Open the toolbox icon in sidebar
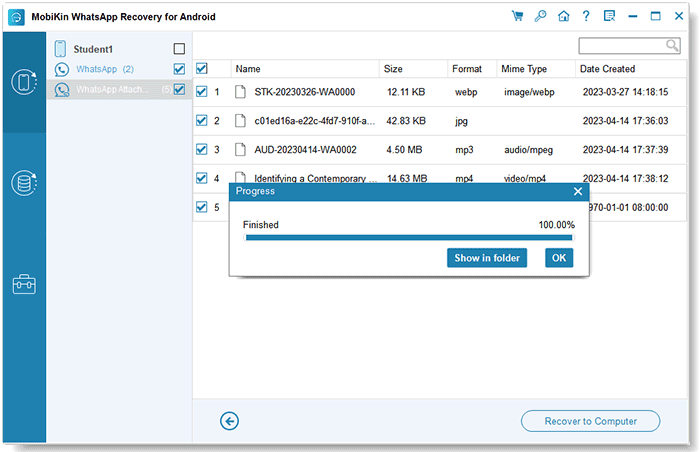Viewport: 700px width, 452px height. pyautogui.click(x=24, y=284)
